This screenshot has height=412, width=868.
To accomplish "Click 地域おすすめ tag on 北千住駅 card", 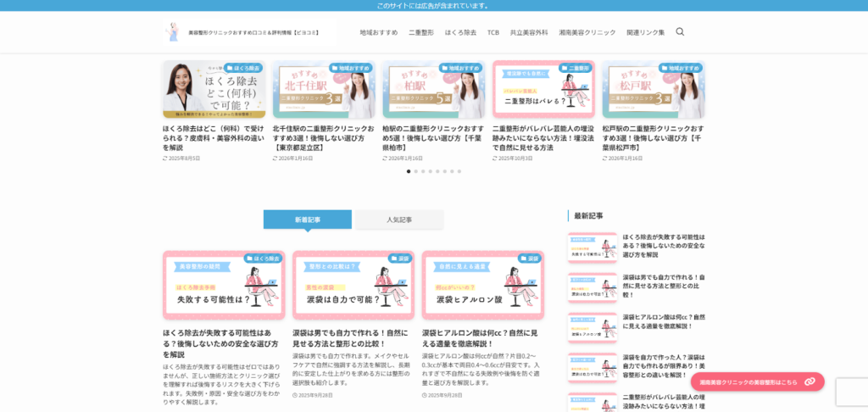I will tap(350, 68).
